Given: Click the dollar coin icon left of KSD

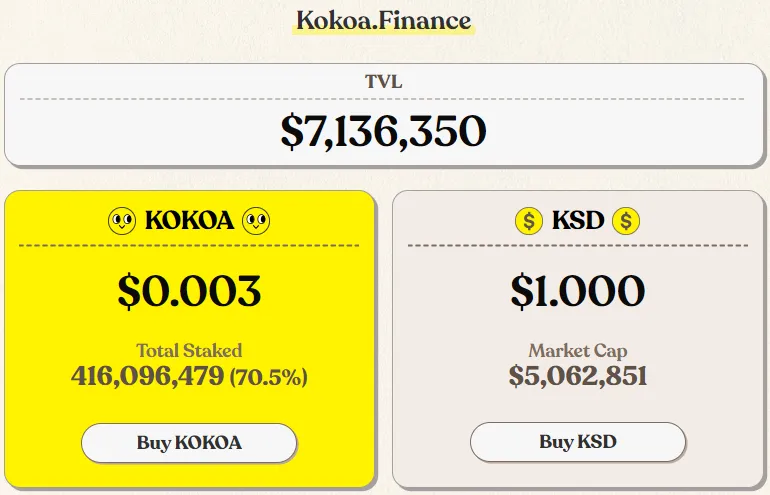Looking at the screenshot, I should pyautogui.click(x=528, y=220).
